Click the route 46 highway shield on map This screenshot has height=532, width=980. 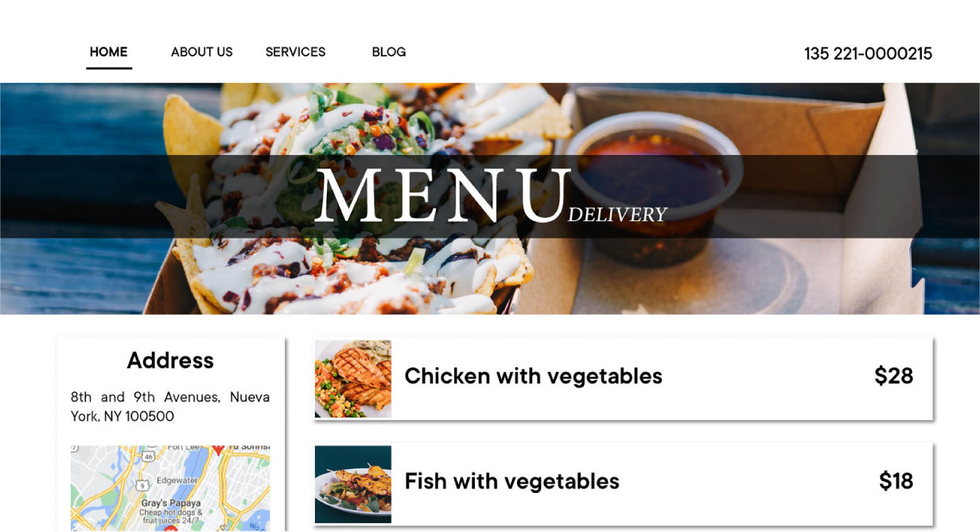(x=148, y=456)
